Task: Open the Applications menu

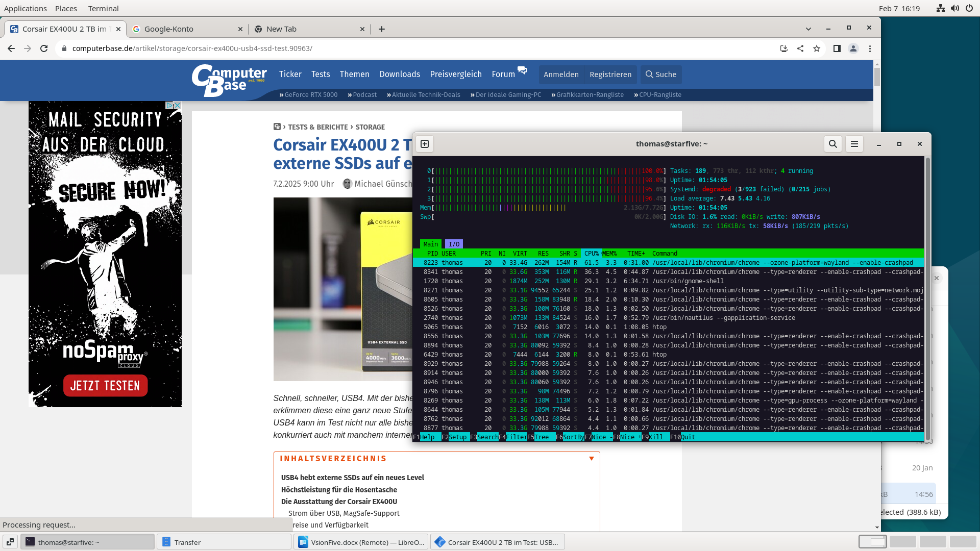Action: (26, 8)
